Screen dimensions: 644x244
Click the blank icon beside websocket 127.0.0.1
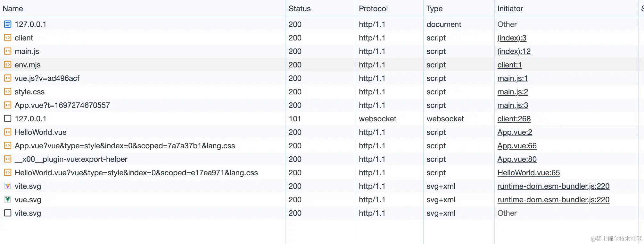pos(8,118)
